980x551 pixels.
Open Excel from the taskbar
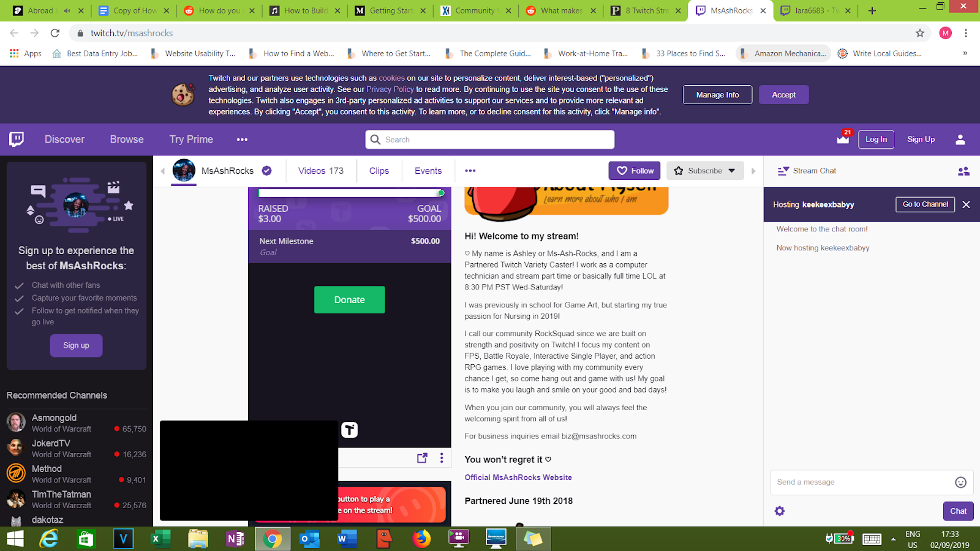pyautogui.click(x=160, y=539)
